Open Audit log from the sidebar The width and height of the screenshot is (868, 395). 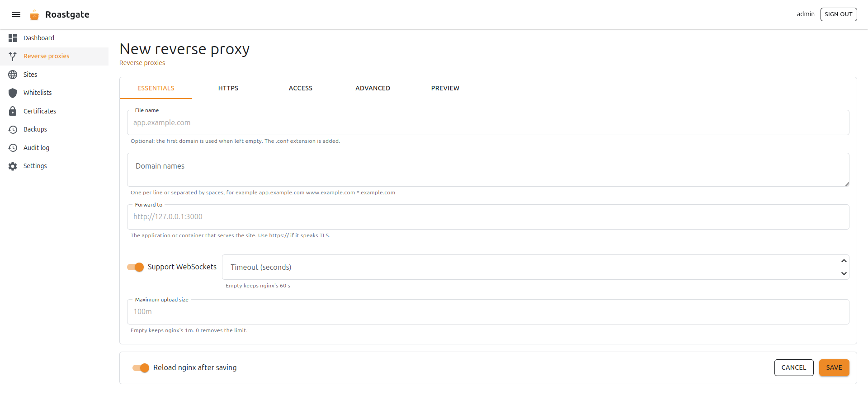(54, 148)
